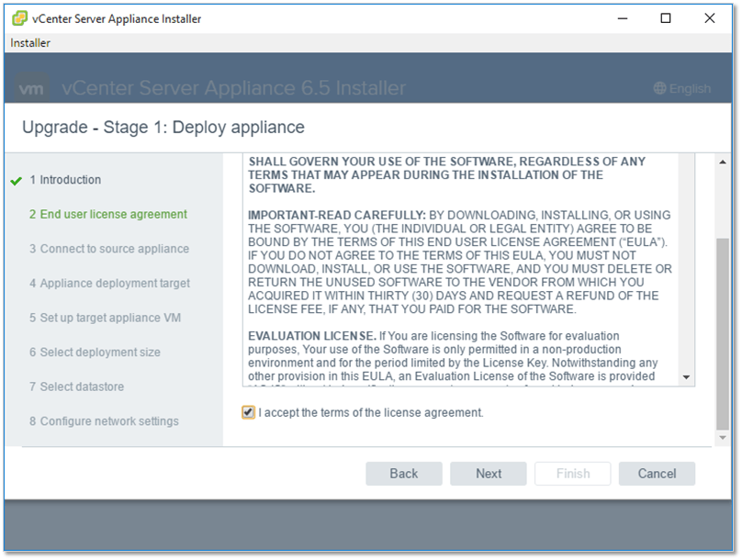Screen dimensions: 742x560
Task: Maximize the installer window
Action: pos(666,18)
